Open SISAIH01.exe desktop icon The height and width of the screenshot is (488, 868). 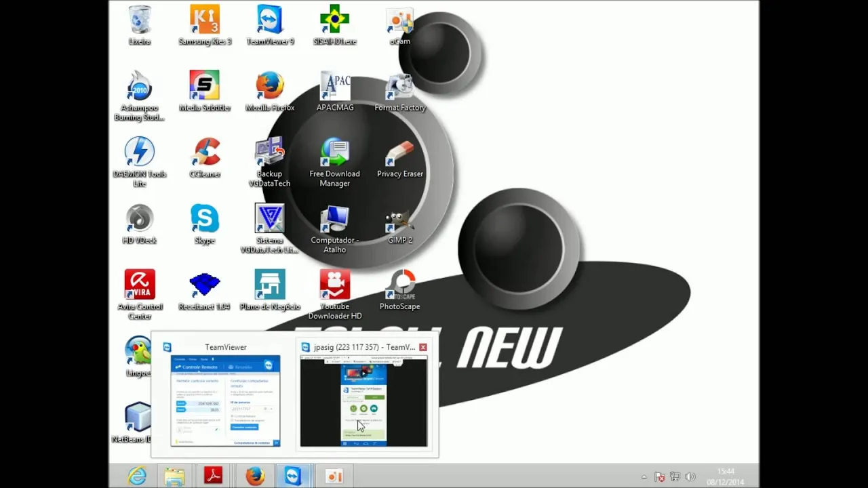click(x=335, y=25)
